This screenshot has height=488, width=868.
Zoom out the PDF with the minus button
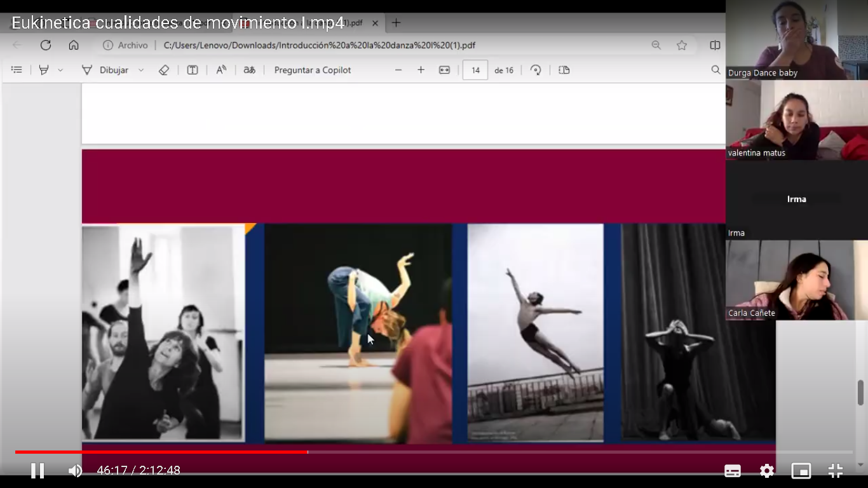click(x=398, y=70)
